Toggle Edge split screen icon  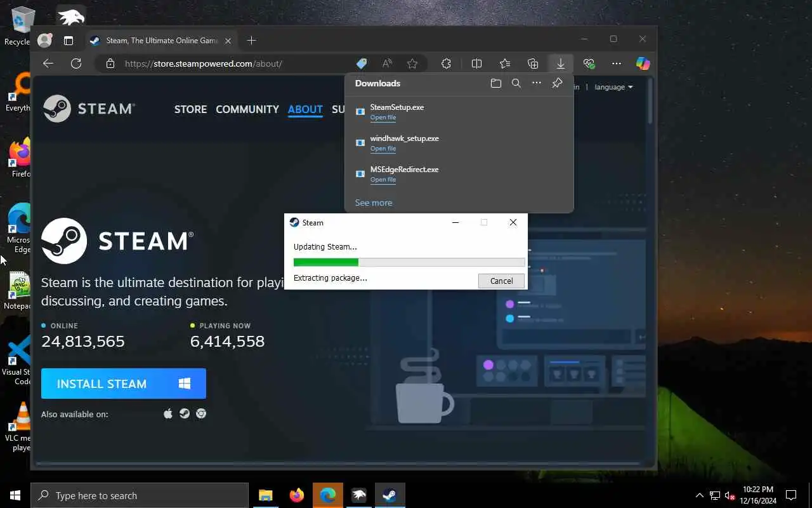(477, 63)
